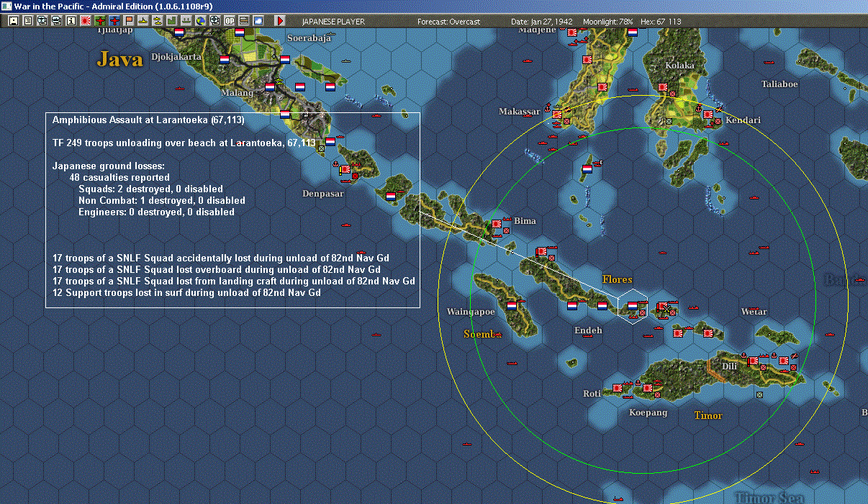Open the reports list icon in toolbar

[27, 21]
